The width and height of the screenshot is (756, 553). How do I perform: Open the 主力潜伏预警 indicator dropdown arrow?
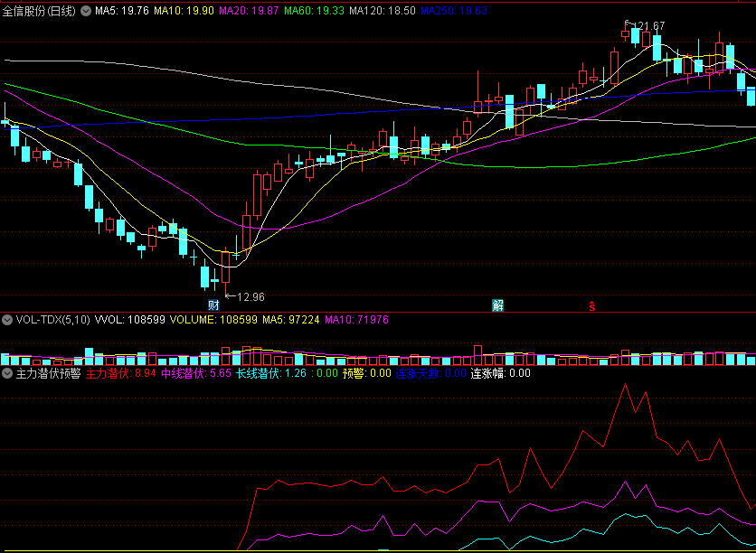(x=7, y=373)
